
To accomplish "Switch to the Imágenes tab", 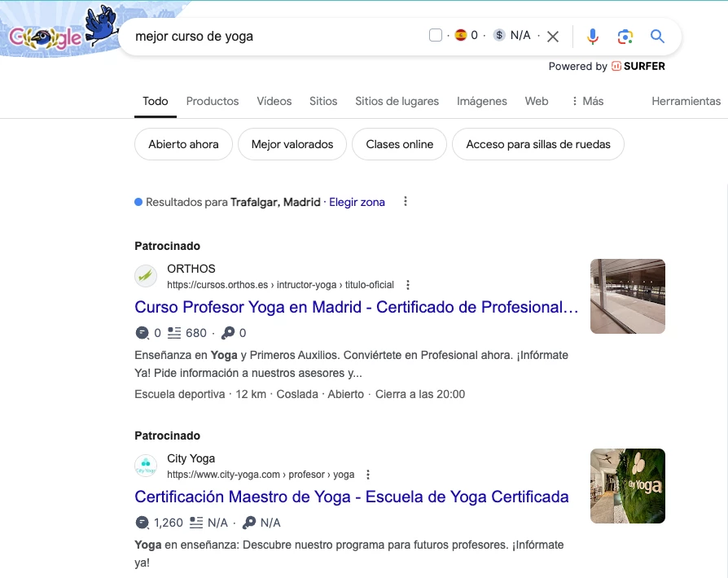I will pyautogui.click(x=481, y=101).
